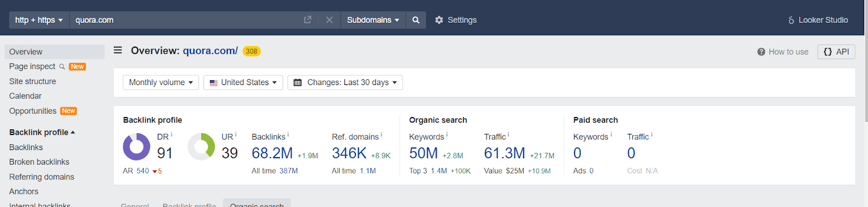Open the Monthly volume dropdown
This screenshot has height=207, width=868.
click(161, 82)
